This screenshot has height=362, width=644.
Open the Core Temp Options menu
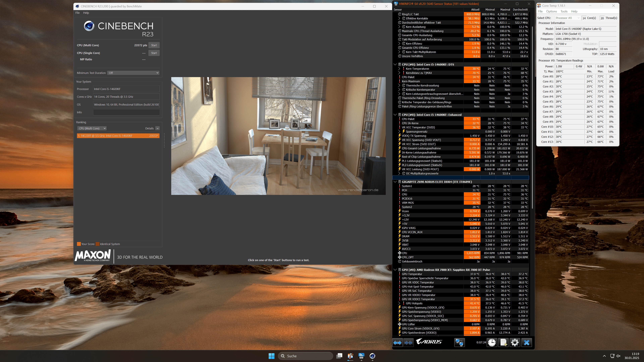pos(551,12)
